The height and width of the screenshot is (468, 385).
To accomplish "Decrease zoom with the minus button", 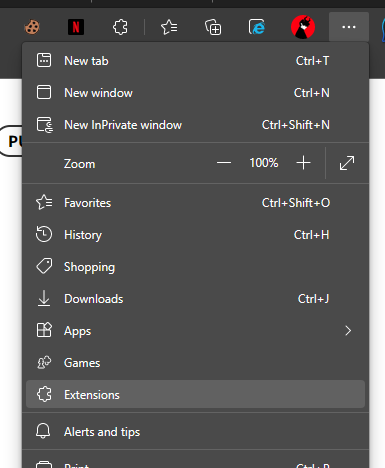I will click(x=224, y=163).
